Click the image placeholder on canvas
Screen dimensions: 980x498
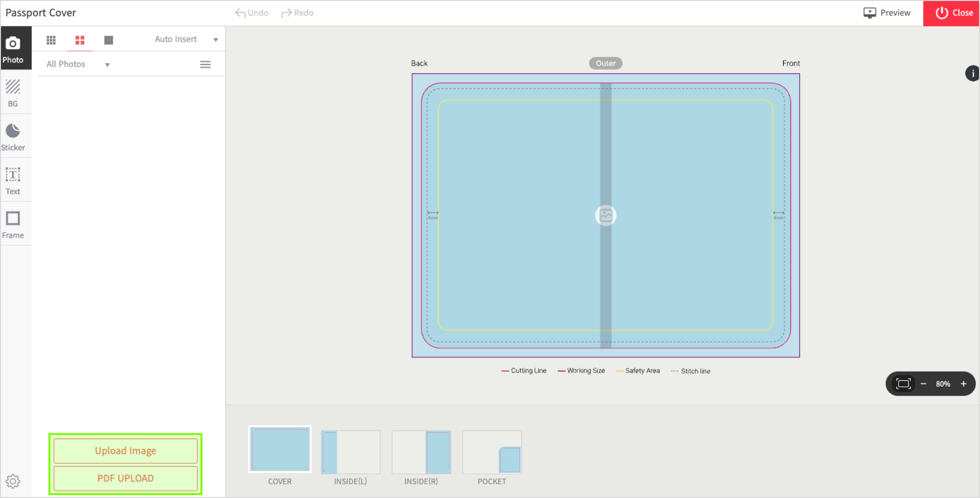coord(605,216)
